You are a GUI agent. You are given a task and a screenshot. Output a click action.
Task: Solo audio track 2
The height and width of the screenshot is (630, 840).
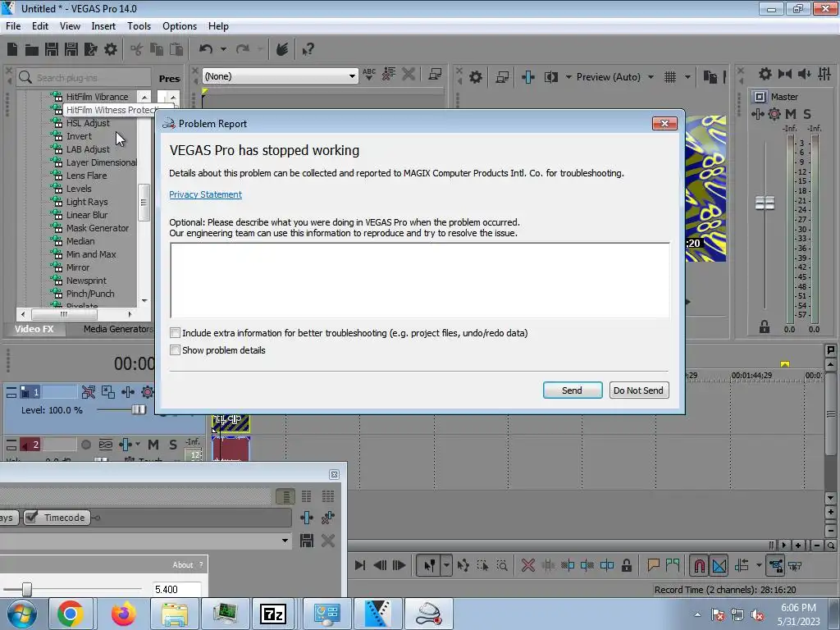(x=172, y=445)
